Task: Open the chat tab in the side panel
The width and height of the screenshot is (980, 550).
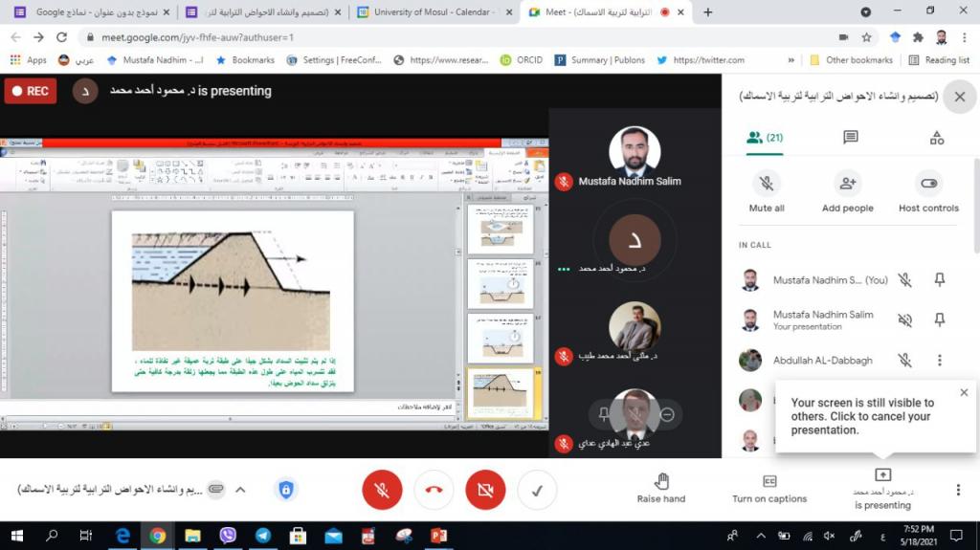Action: tap(850, 138)
